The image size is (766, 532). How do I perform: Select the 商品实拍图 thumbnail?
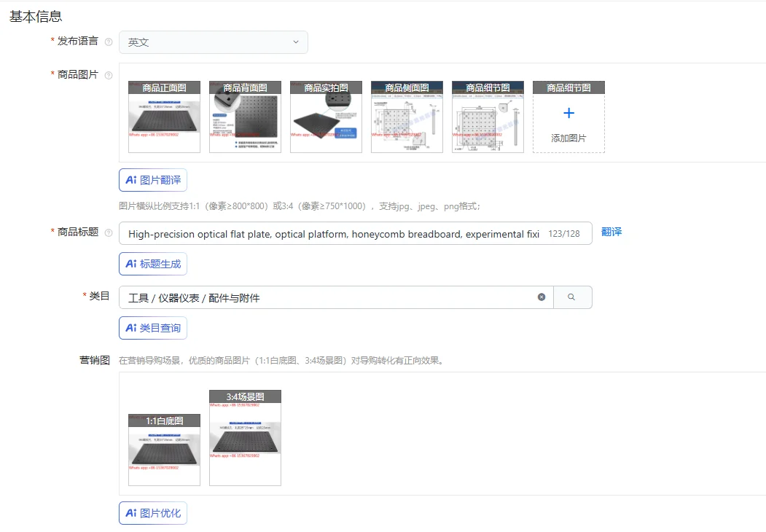326,117
